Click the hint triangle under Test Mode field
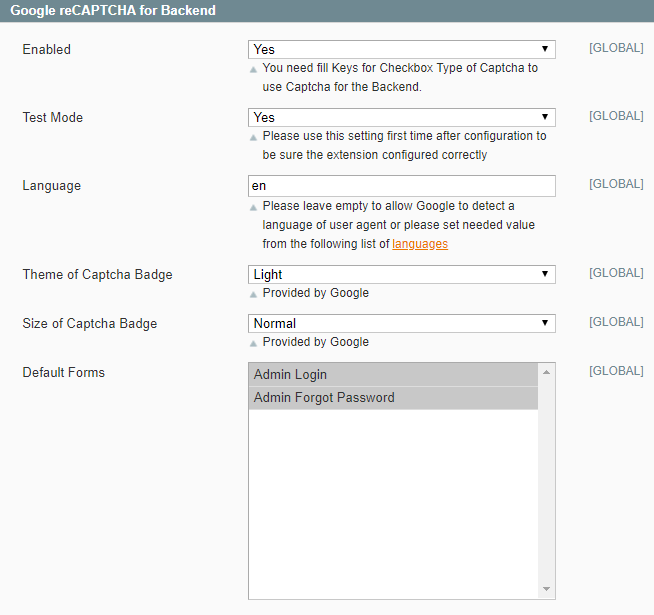Viewport: 654px width, 615px height. [254, 137]
